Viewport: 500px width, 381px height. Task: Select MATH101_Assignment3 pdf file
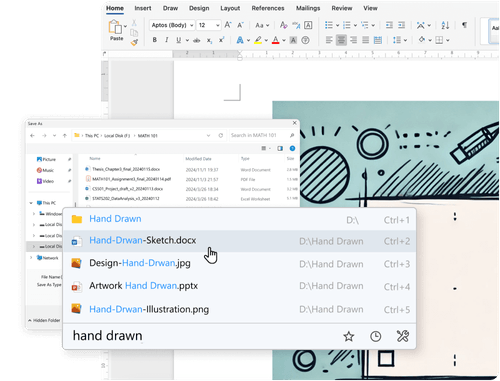point(191,179)
